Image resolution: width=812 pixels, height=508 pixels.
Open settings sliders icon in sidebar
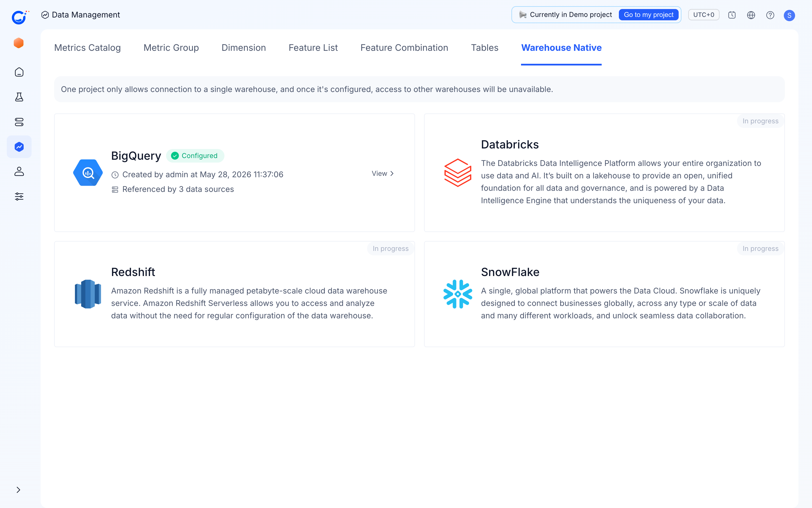coord(19,196)
